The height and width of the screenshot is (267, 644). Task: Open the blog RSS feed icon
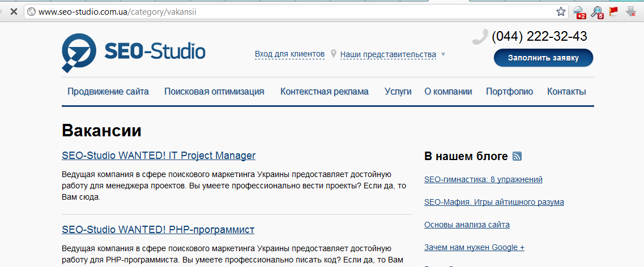tap(517, 156)
